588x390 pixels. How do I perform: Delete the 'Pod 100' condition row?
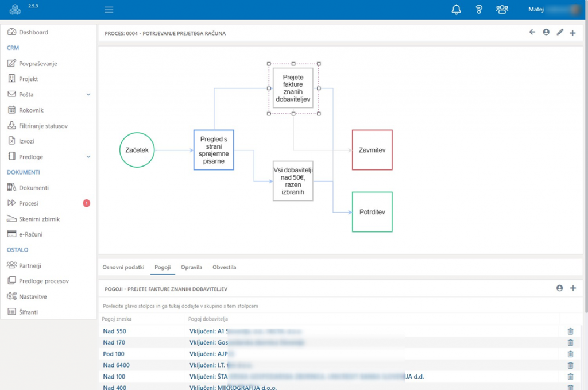pos(570,354)
